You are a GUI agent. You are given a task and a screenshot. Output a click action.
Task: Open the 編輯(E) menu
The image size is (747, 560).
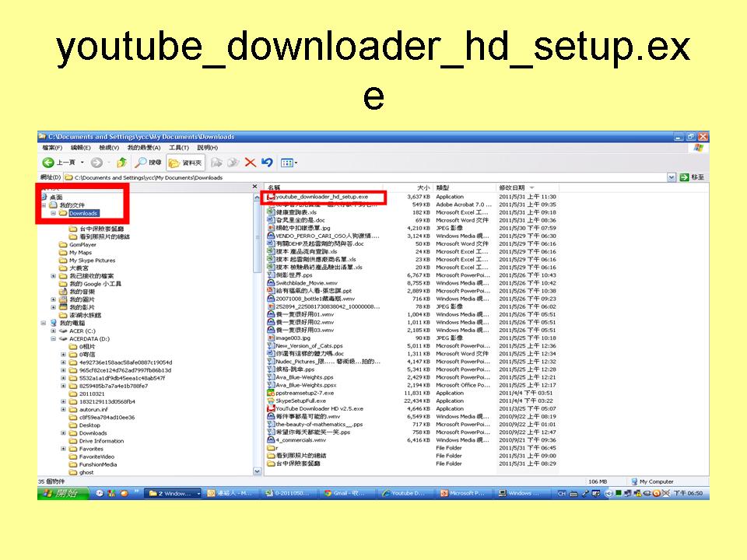[80, 148]
